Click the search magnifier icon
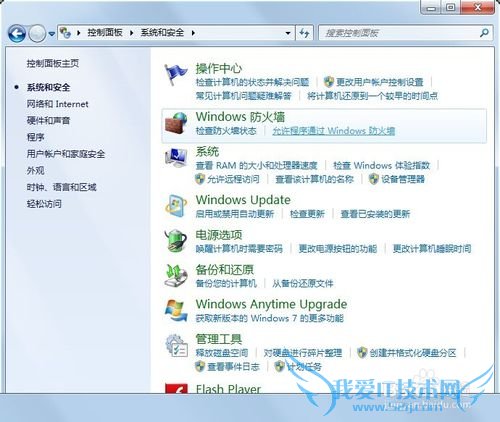The width and height of the screenshot is (500, 422). 484,33
